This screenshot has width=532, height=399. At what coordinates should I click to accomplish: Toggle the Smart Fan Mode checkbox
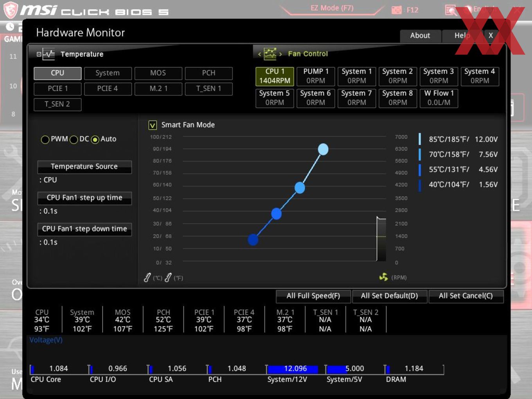(x=153, y=125)
